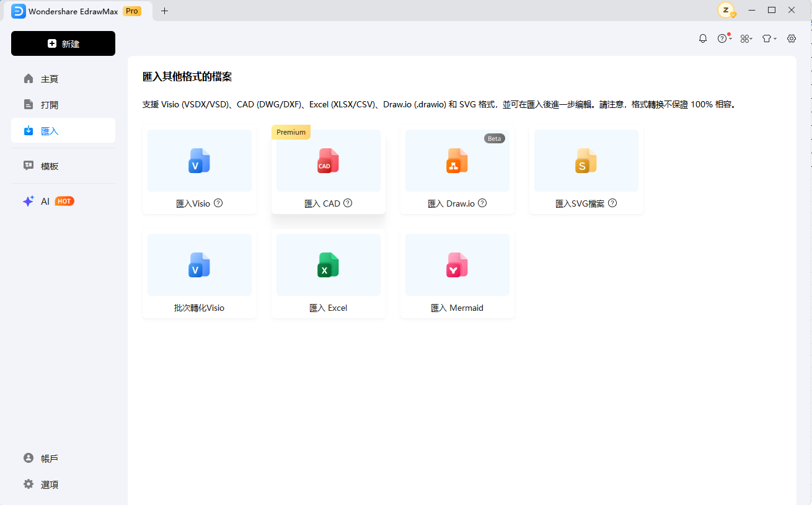Click the Z account avatar
Viewport: 812px width, 505px height.
point(726,11)
